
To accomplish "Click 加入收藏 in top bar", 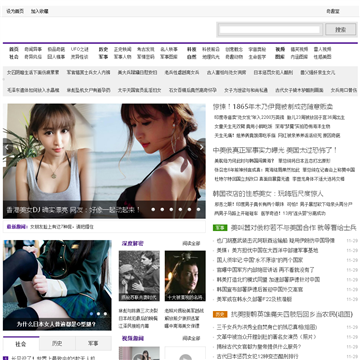I will pyautogui.click(x=40, y=11).
